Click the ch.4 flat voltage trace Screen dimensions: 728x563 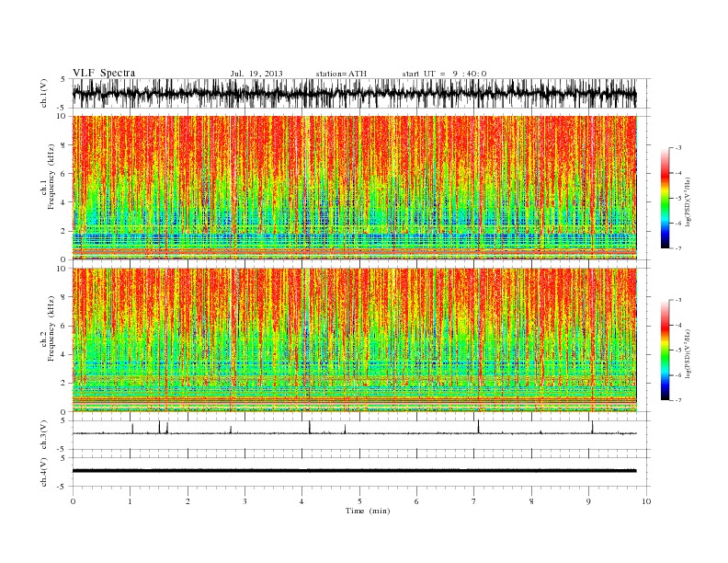354,471
